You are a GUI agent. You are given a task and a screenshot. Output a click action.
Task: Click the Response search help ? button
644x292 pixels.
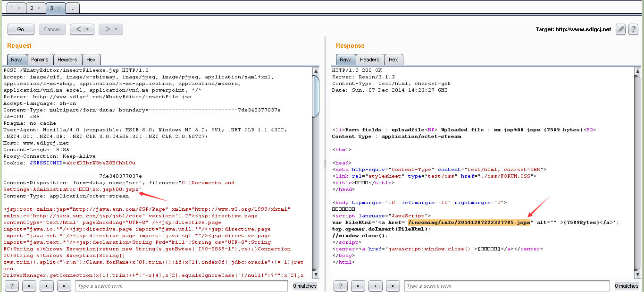[341, 286]
